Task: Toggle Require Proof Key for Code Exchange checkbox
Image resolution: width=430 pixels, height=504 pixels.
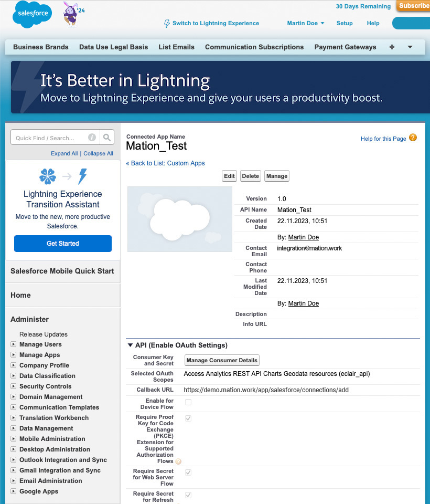Action: coord(188,418)
